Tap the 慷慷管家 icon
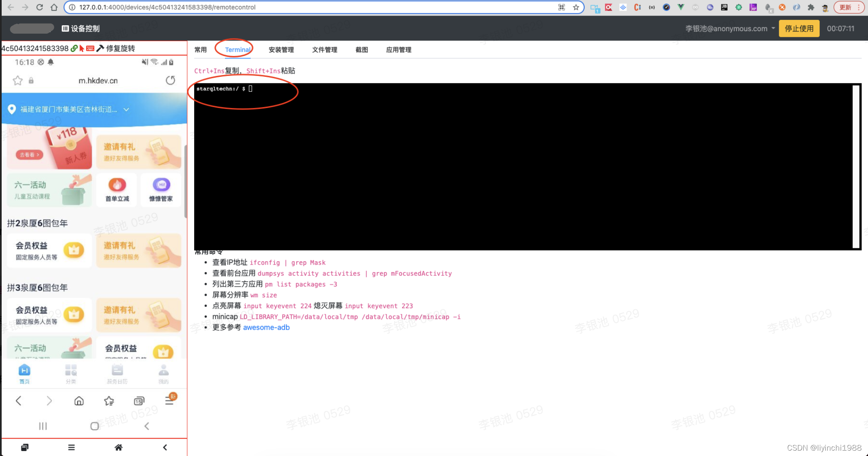This screenshot has height=456, width=868. pyautogui.click(x=161, y=185)
